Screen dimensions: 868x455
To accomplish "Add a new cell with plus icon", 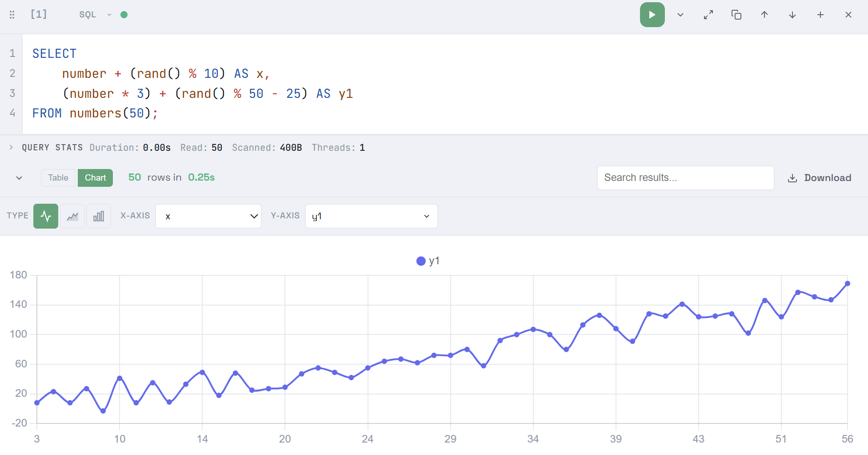I will point(820,15).
